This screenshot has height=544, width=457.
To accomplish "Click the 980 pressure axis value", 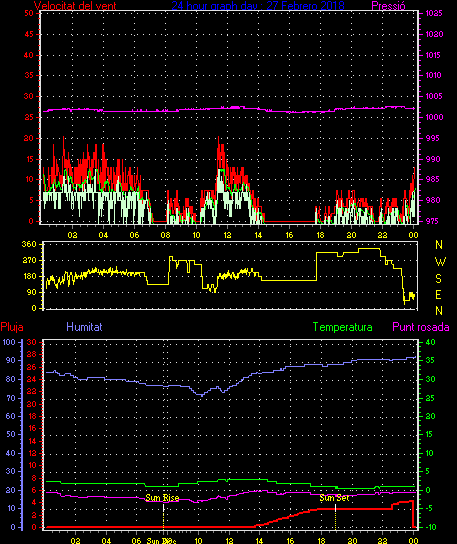I will click(433, 200).
